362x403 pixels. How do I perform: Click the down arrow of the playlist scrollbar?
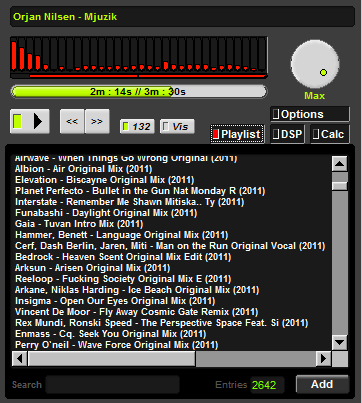point(340,342)
